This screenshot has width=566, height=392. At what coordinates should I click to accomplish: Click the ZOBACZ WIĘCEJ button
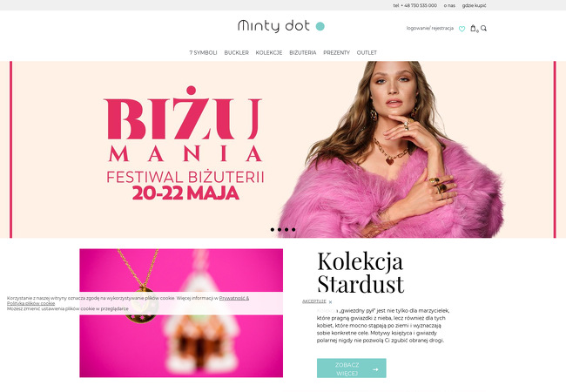point(352,368)
